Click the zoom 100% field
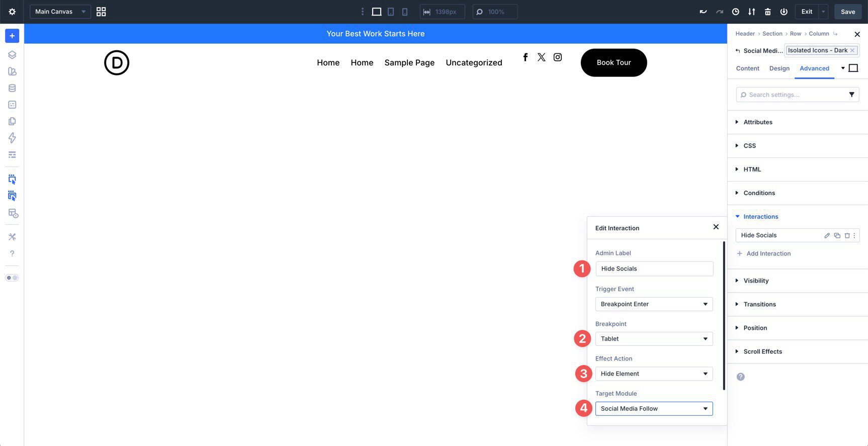 (x=495, y=12)
